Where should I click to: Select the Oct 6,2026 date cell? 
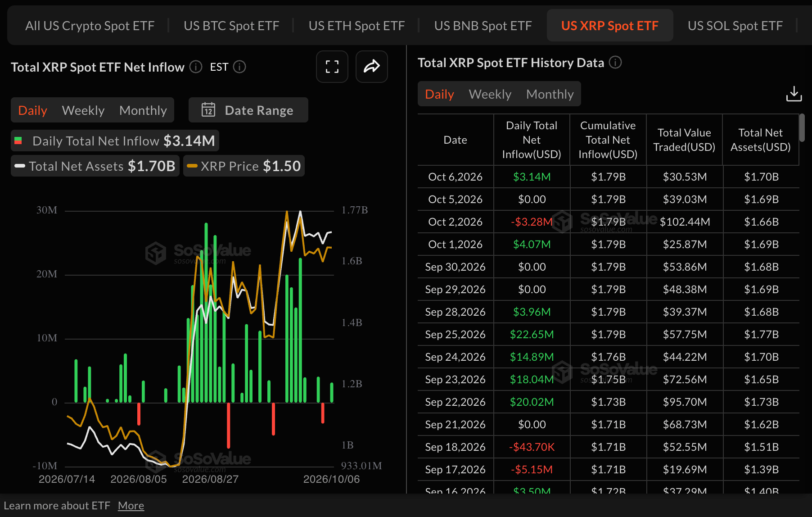pyautogui.click(x=456, y=177)
